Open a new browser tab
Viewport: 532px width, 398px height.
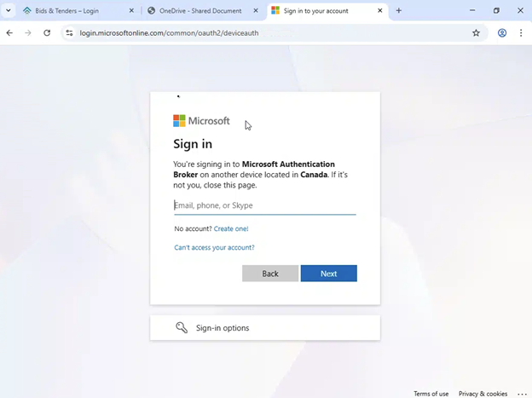[x=399, y=10]
